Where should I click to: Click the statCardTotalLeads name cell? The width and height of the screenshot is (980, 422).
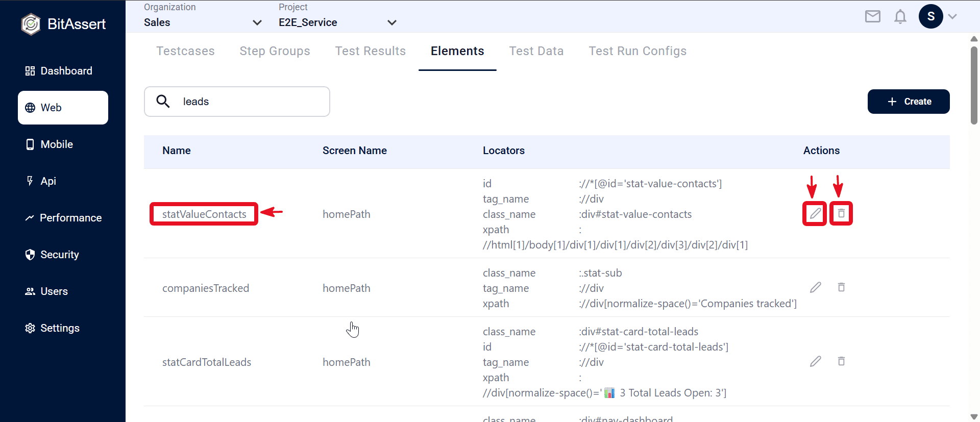(207, 362)
